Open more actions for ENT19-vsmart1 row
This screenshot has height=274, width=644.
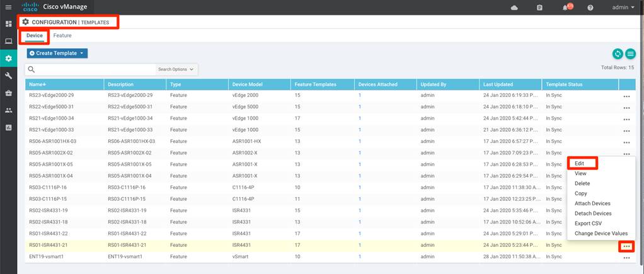click(x=626, y=258)
